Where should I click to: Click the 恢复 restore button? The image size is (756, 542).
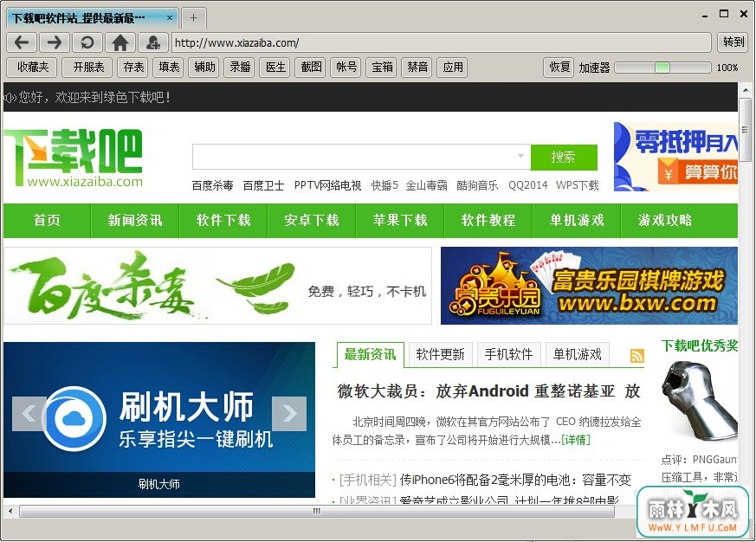point(559,67)
